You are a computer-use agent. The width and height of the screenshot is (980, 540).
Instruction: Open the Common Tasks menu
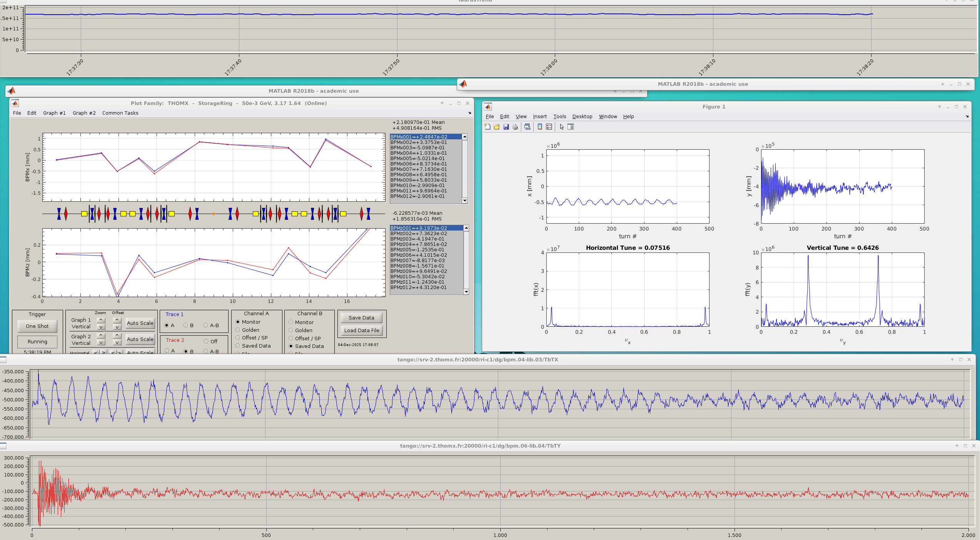click(120, 113)
